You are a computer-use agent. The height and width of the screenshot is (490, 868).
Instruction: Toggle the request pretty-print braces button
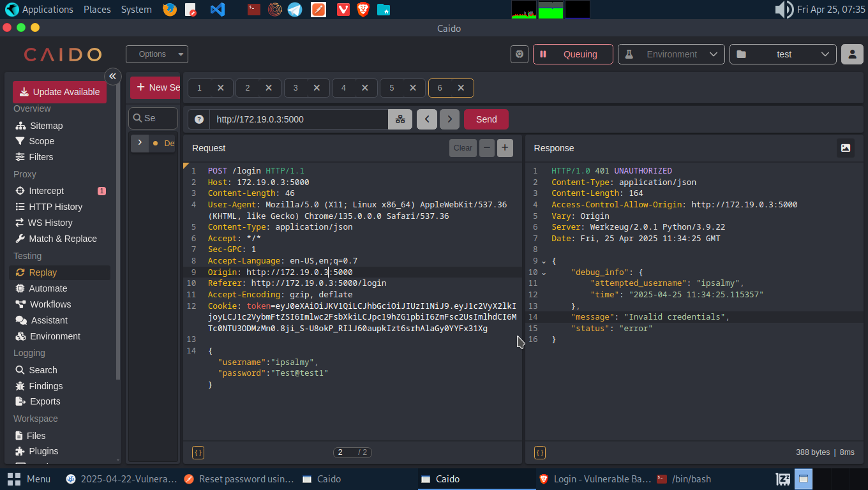(198, 452)
